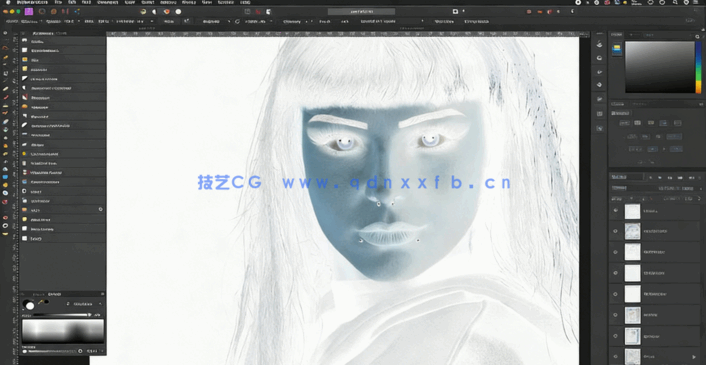The image size is (706, 365).
Task: Click the fifth icon in the right vertical icon strip
Action: [599, 99]
